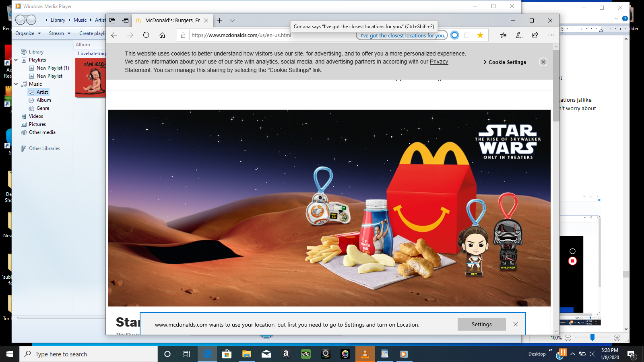Open Mail app from taskbar
Image resolution: width=644 pixels, height=362 pixels.
pyautogui.click(x=266, y=354)
